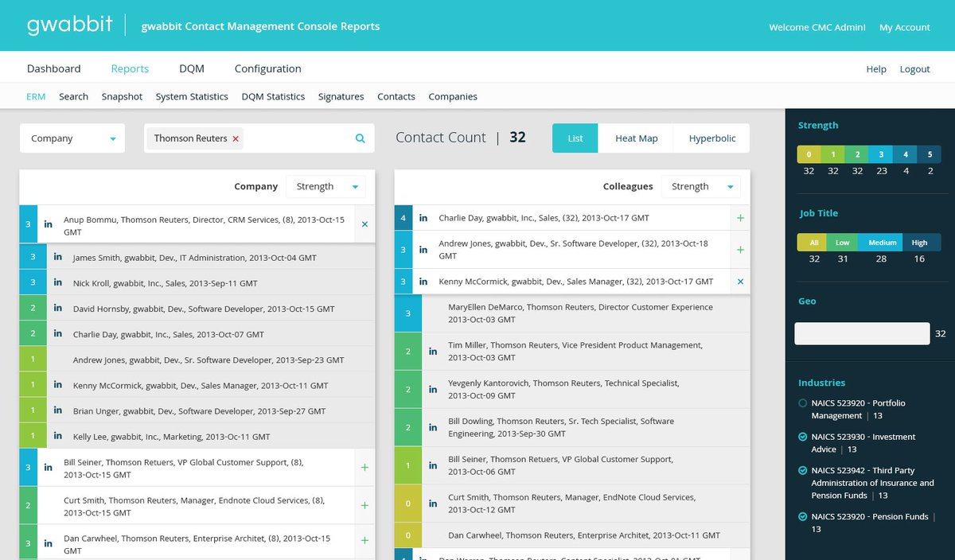Viewport: 955px width, 560px height.
Task: Open the Company search-type dropdown
Action: (72, 138)
